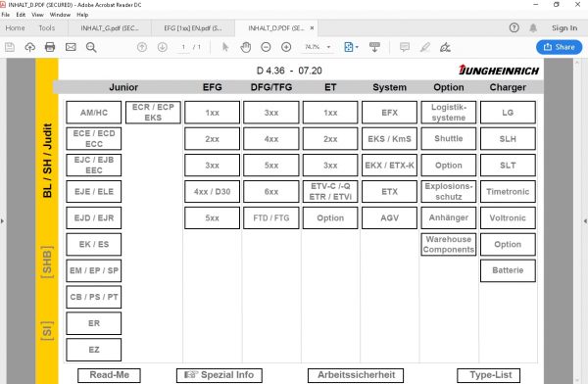Open Help question mark icon
This screenshot has height=384, width=588.
(514, 27)
